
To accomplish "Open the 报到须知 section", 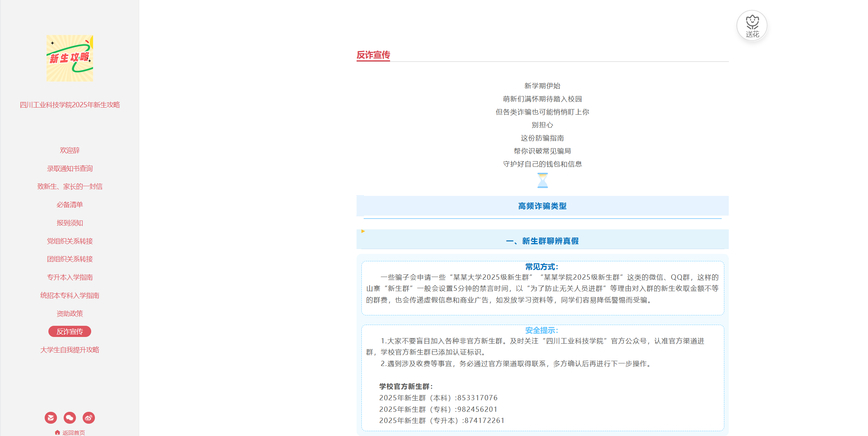I will pyautogui.click(x=70, y=223).
